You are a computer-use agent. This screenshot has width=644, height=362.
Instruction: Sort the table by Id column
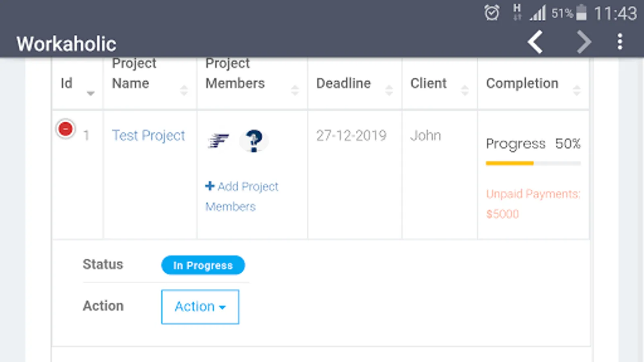(x=77, y=84)
